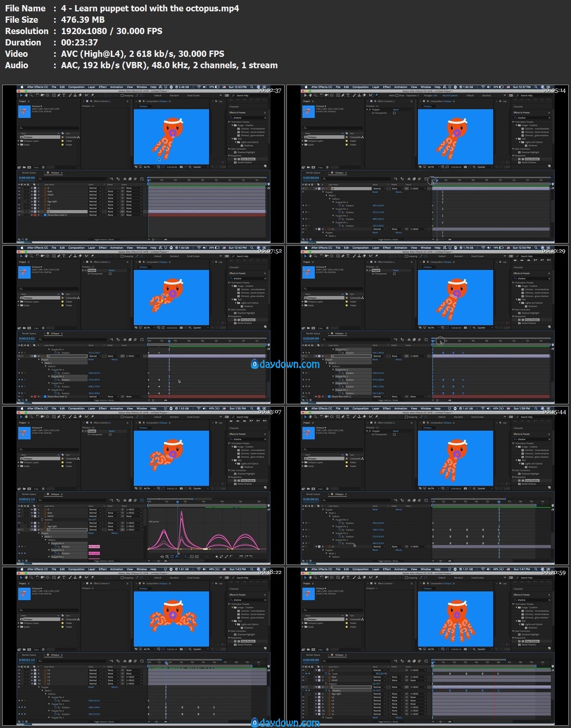Select the Roto Brush tool in the 00:13:07 toolbar
Screen dimensions: 571x728
(x=86, y=417)
